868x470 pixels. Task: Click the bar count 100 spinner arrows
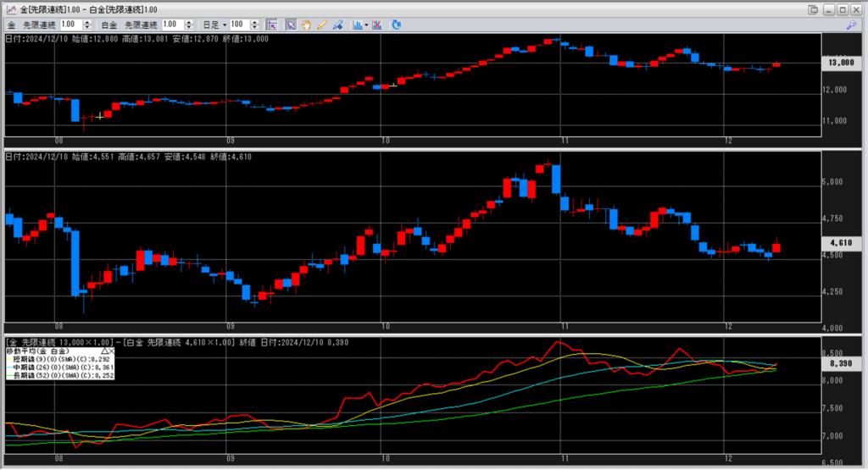pyautogui.click(x=254, y=25)
